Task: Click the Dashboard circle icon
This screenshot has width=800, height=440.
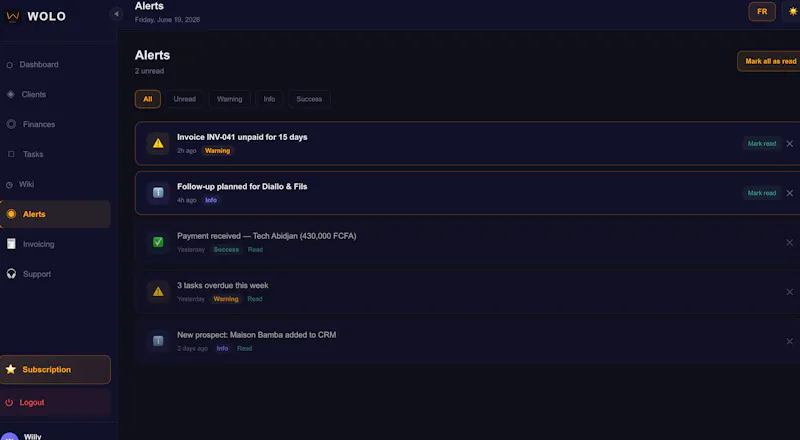Action: 9,65
